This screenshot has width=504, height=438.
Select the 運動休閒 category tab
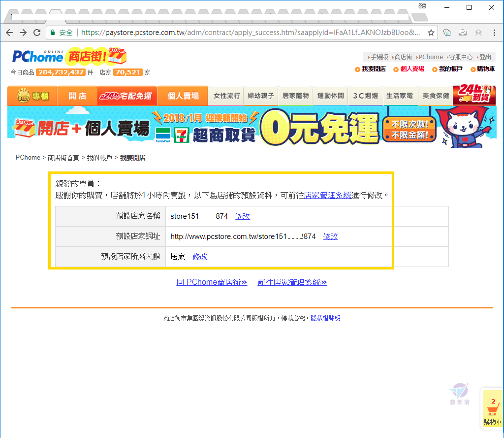tap(330, 96)
